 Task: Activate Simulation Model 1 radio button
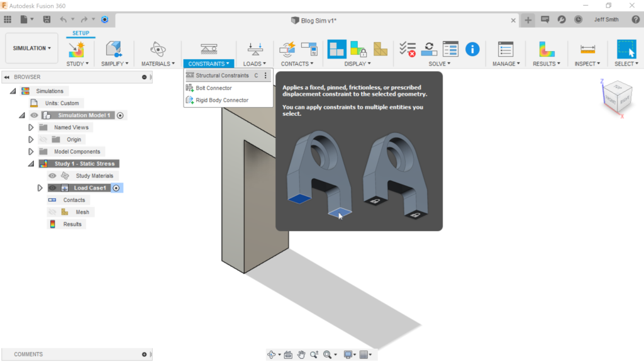coord(120,116)
